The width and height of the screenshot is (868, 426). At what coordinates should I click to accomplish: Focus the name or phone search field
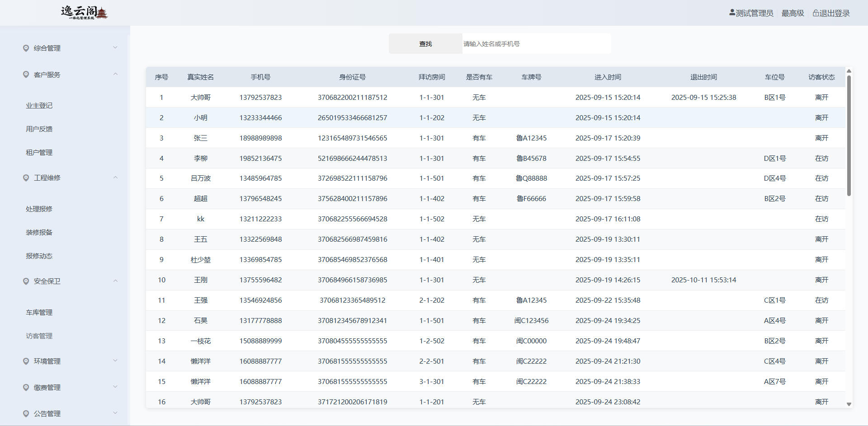point(536,44)
